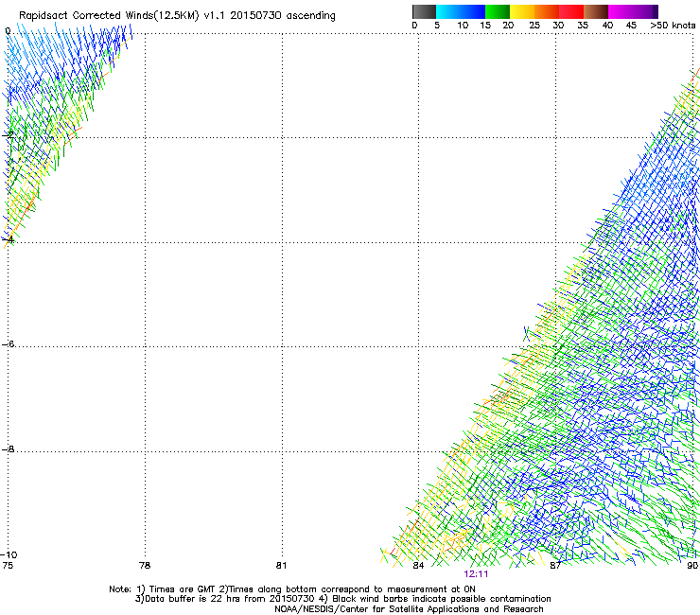Viewport: 700px width, 615px height.
Task: Click the green 15-20 knots color segment
Action: [x=498, y=11]
